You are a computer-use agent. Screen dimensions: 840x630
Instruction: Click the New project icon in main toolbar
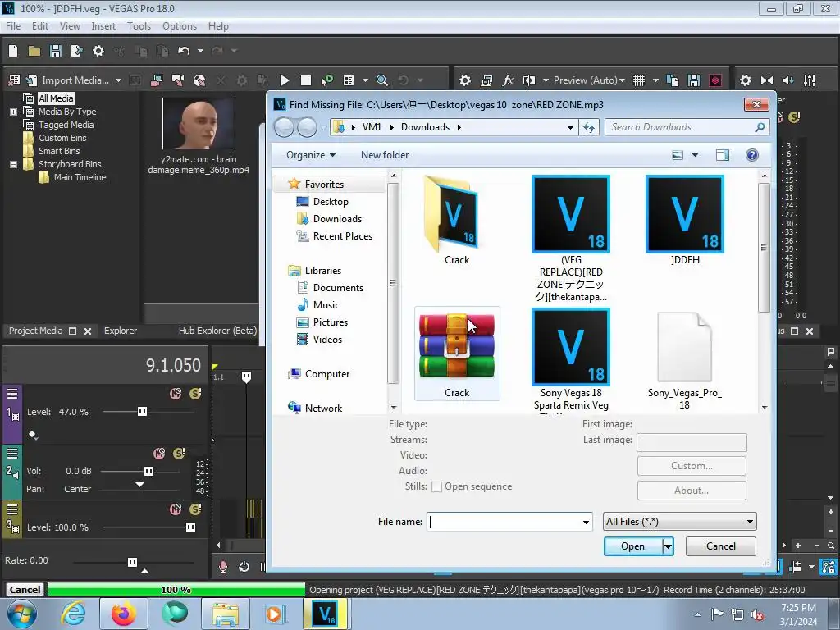(x=13, y=51)
